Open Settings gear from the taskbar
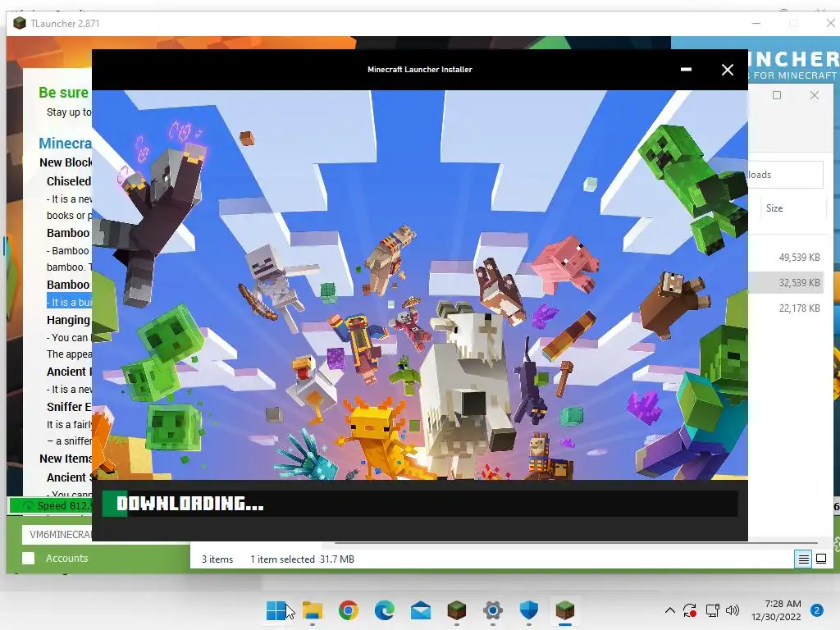This screenshot has height=630, width=840. (493, 610)
